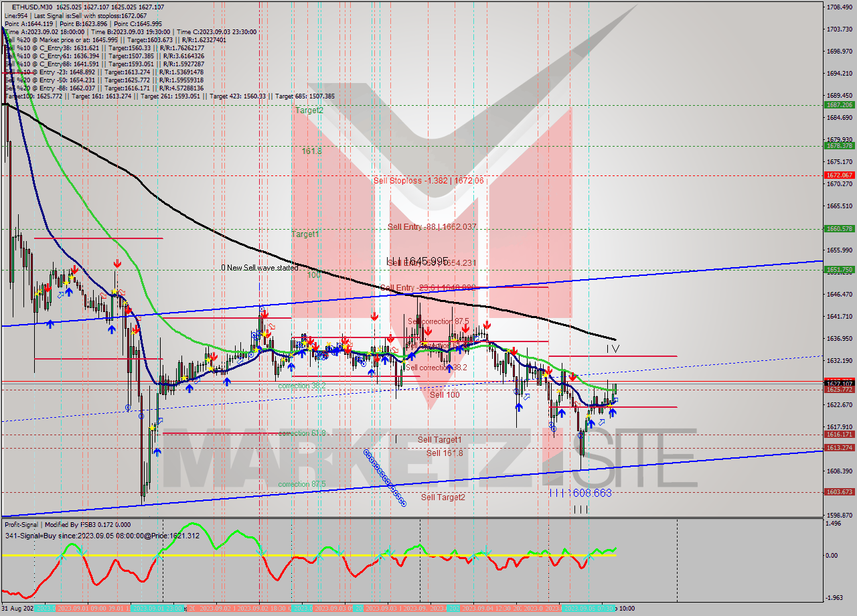Click the green 1651.750 price tag
The height and width of the screenshot is (616, 857).
coord(839,270)
